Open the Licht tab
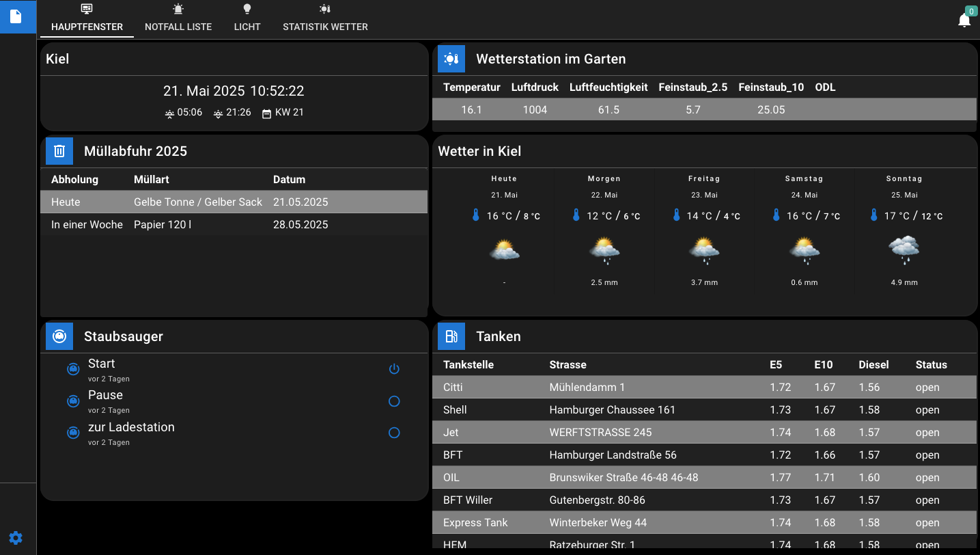Image resolution: width=980 pixels, height=555 pixels. click(x=247, y=19)
